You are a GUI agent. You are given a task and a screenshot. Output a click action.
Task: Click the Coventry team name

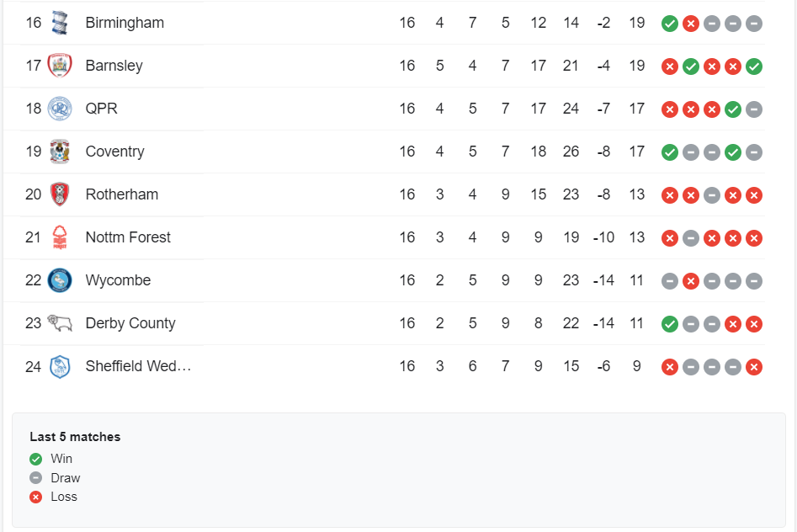(114, 152)
